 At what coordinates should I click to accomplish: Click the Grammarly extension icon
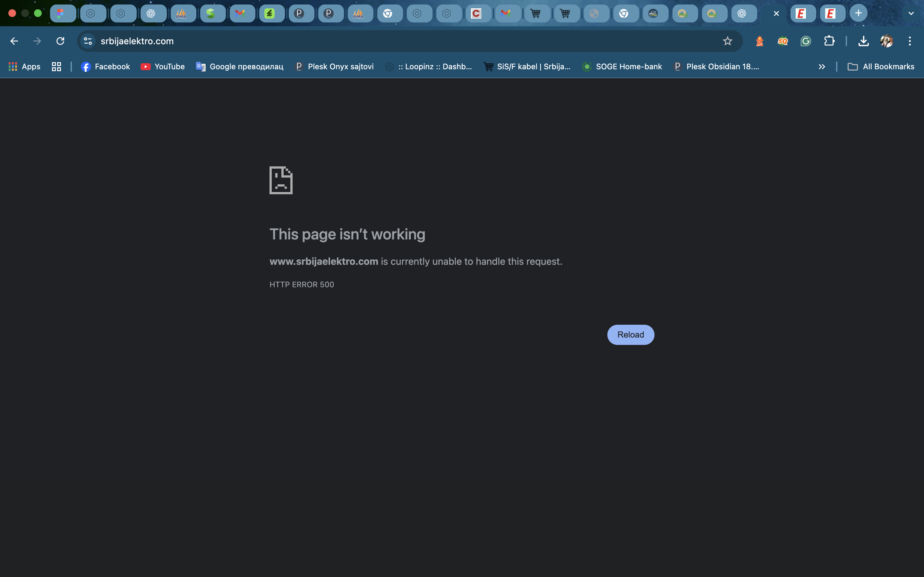click(x=806, y=41)
